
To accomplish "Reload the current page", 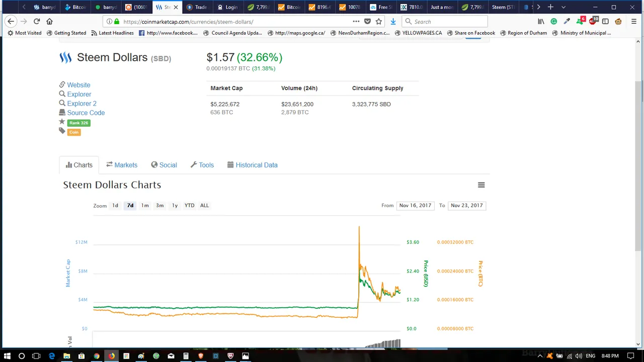I will (x=37, y=21).
